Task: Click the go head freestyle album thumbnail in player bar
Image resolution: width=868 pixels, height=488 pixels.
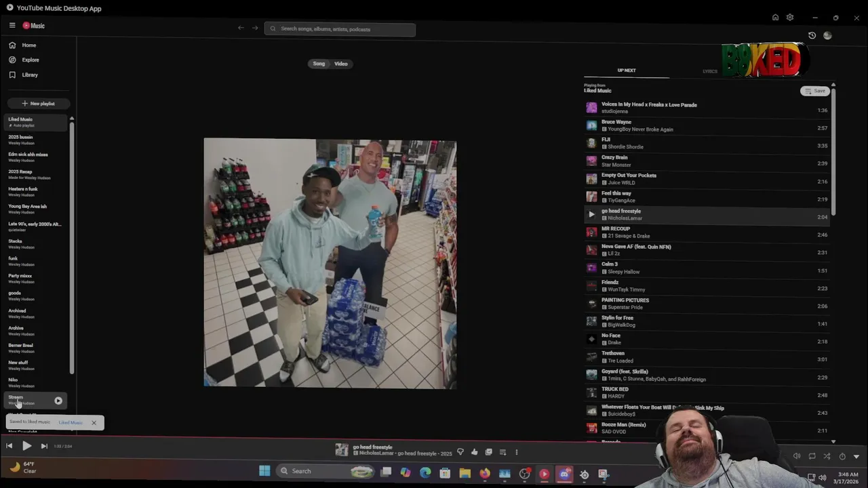Action: click(x=342, y=450)
